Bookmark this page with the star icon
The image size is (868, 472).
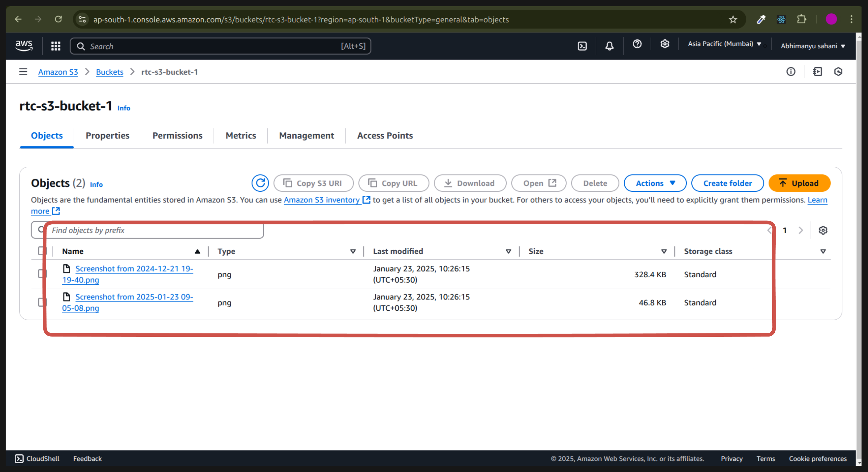(x=733, y=19)
